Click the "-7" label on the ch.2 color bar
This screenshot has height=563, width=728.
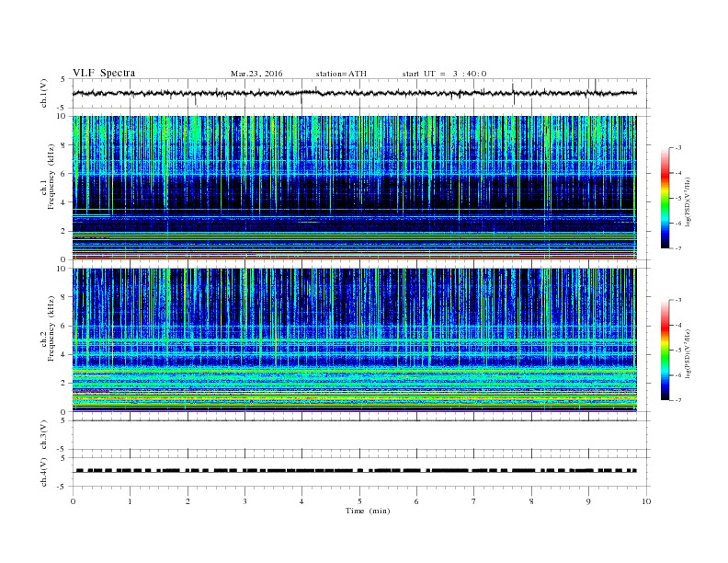(677, 400)
